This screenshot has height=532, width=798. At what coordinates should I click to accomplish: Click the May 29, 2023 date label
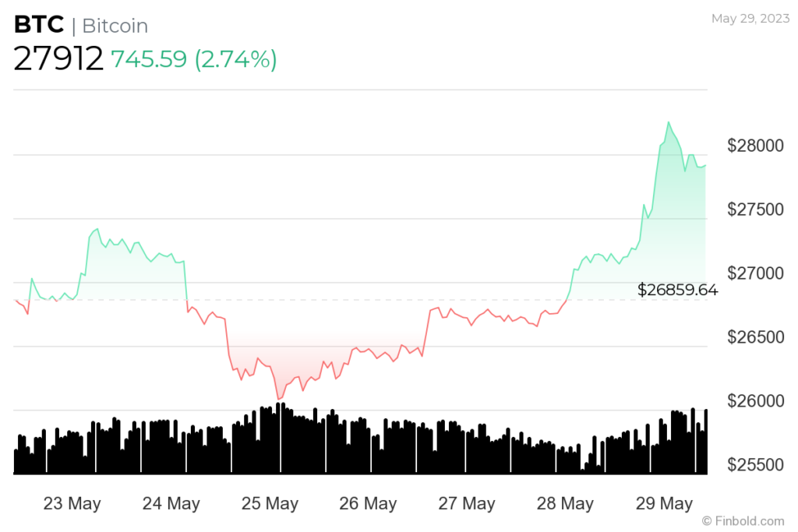coord(749,18)
